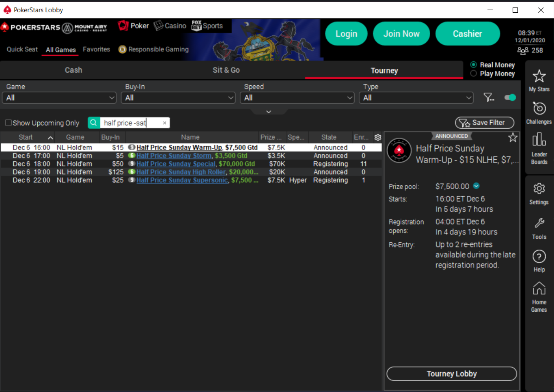
Task: Open Half Price Sunday High Roller link
Action: tap(181, 172)
